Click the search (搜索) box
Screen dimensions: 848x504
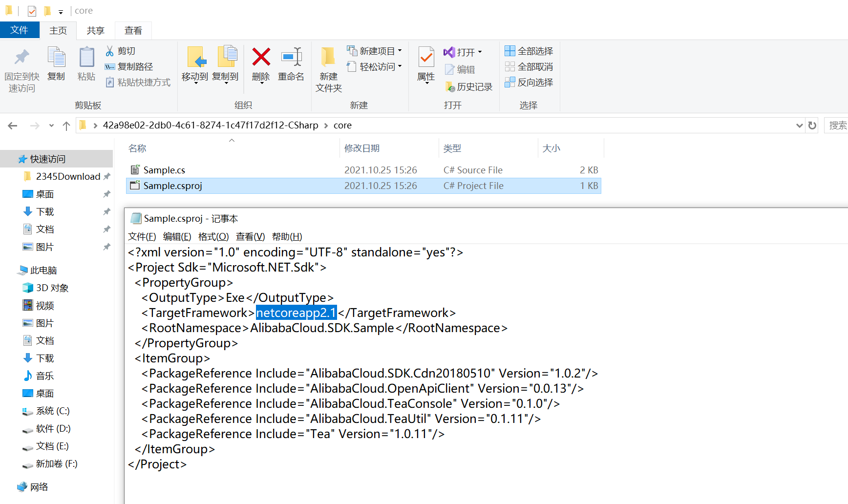pos(836,126)
